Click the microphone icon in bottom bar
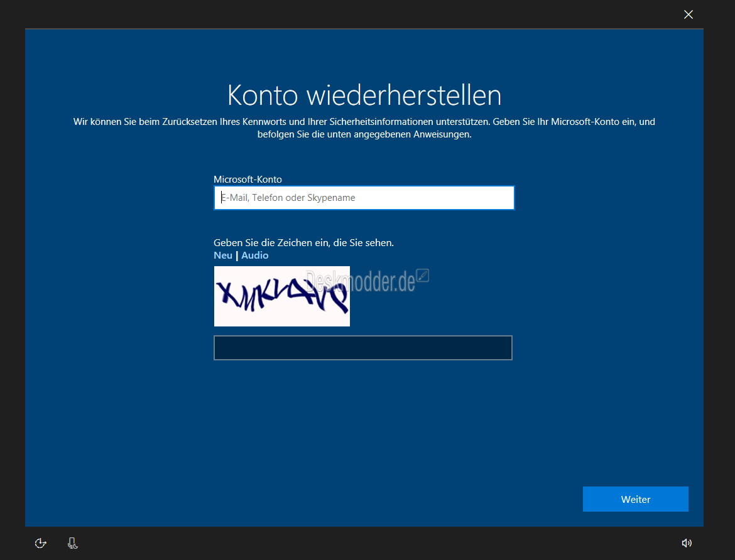 (72, 542)
